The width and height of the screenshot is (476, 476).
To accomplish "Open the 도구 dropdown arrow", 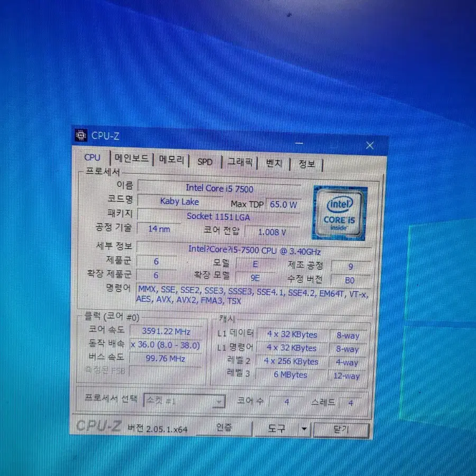I will click(304, 428).
